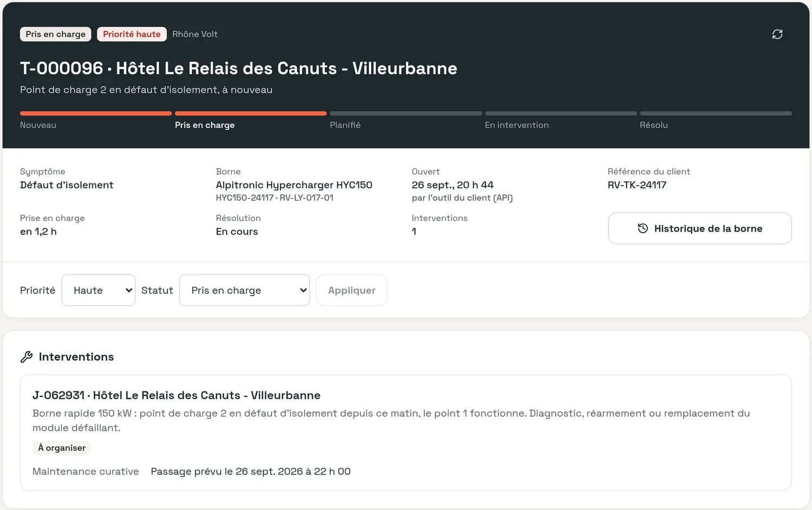
Task: Click the refresh icon in the header
Action: tap(777, 34)
